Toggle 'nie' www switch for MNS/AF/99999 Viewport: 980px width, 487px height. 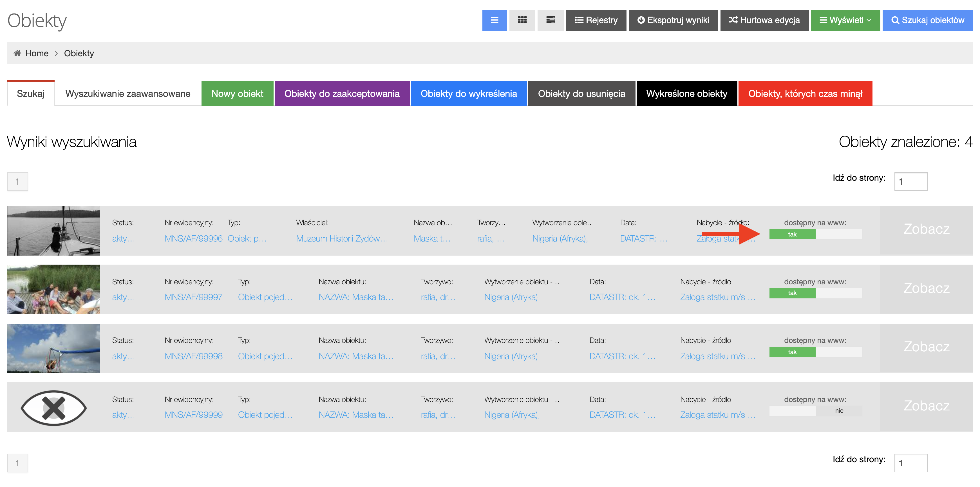click(x=815, y=410)
